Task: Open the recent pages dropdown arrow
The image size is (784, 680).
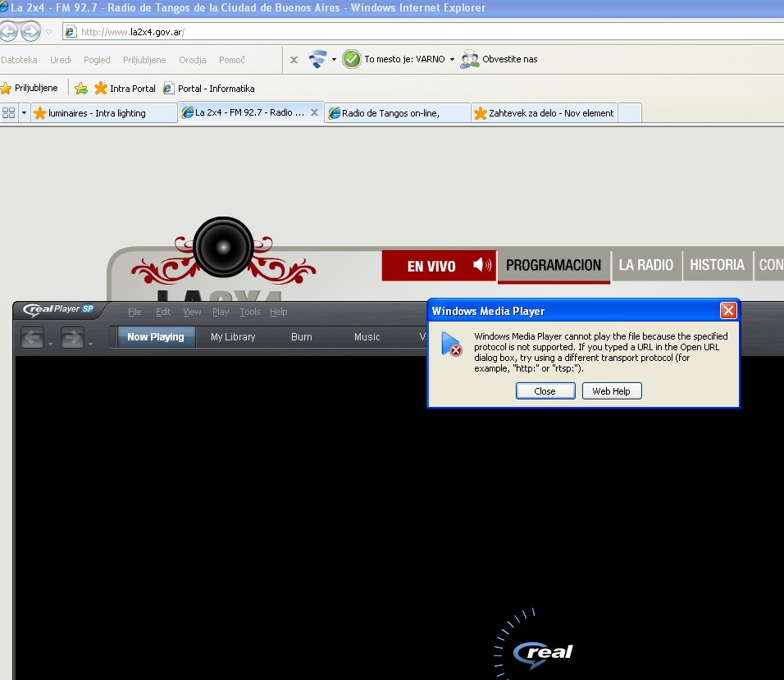Action: coord(49,32)
